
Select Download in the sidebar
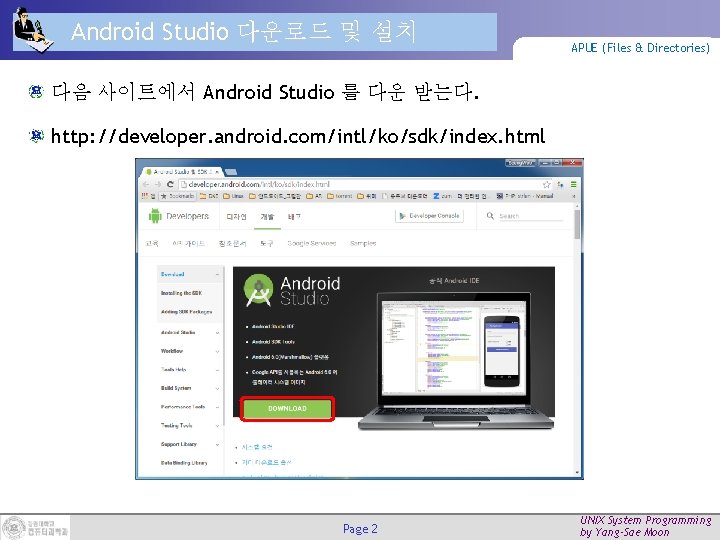pos(173,274)
